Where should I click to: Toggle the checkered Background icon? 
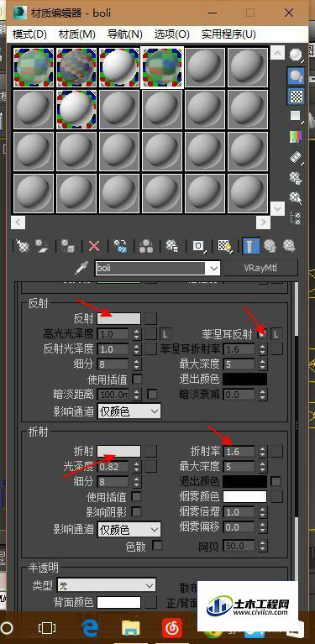point(296,96)
